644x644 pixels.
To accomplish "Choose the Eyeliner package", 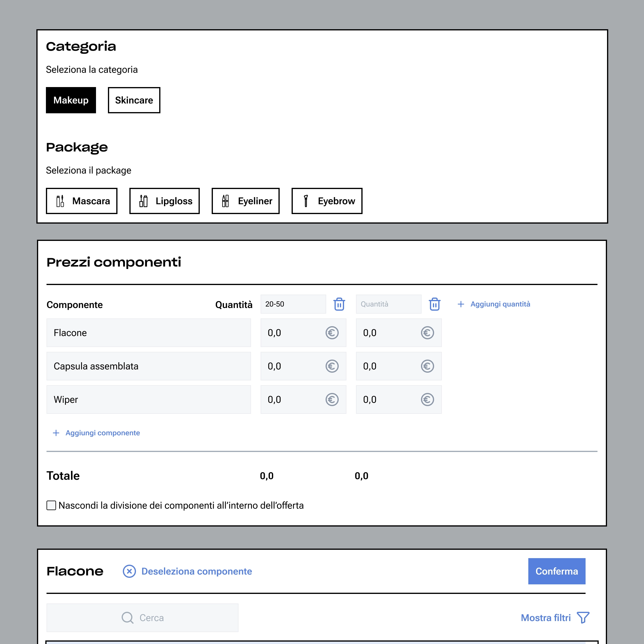I will coord(246,201).
